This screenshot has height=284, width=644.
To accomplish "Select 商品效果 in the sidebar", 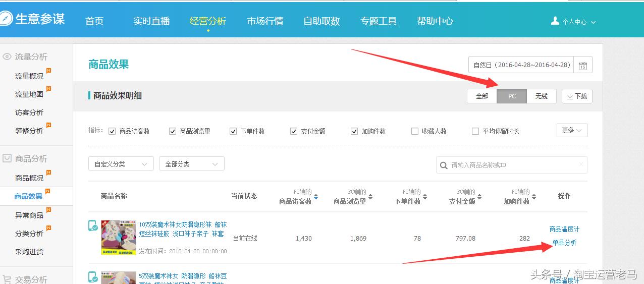I will pos(28,197).
